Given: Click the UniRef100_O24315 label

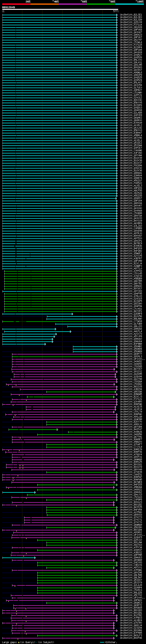Looking at the screenshot, I should (131, 299).
